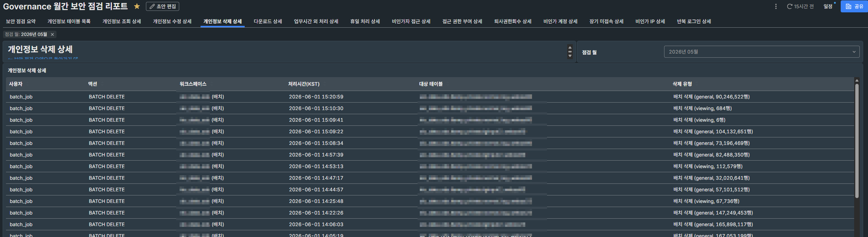This screenshot has height=237, width=868.
Task: Open the 퇴사권한회수 상세 tab
Action: tap(513, 21)
